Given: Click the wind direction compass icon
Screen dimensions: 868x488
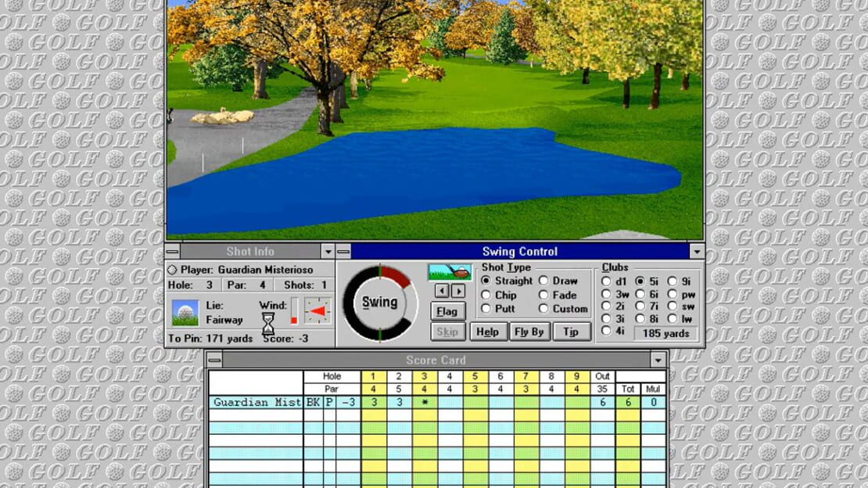Looking at the screenshot, I should click(317, 311).
